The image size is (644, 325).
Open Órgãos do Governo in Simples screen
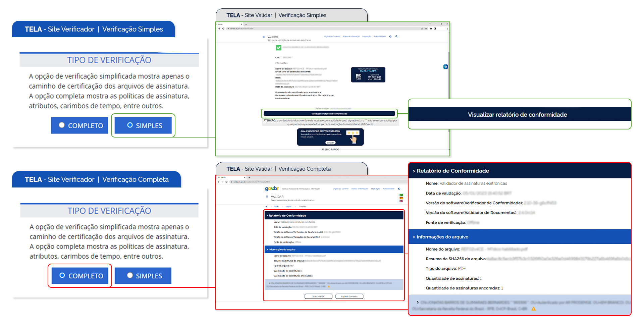coord(332,37)
